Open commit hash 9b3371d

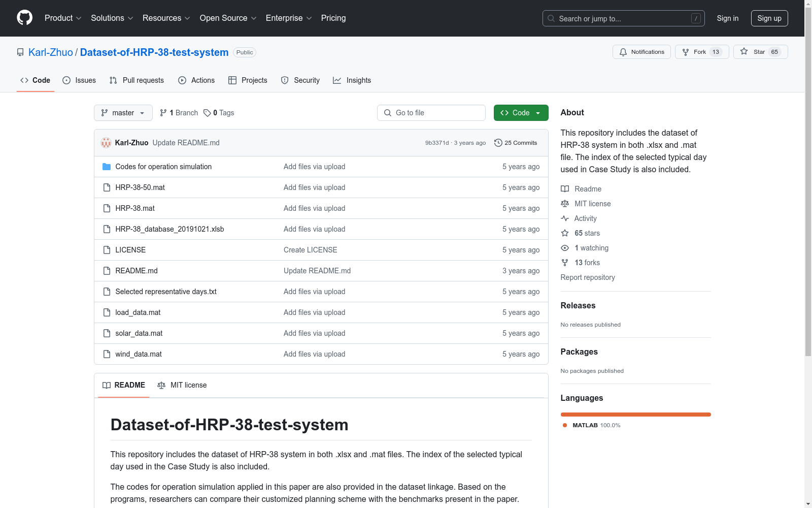pyautogui.click(x=437, y=143)
